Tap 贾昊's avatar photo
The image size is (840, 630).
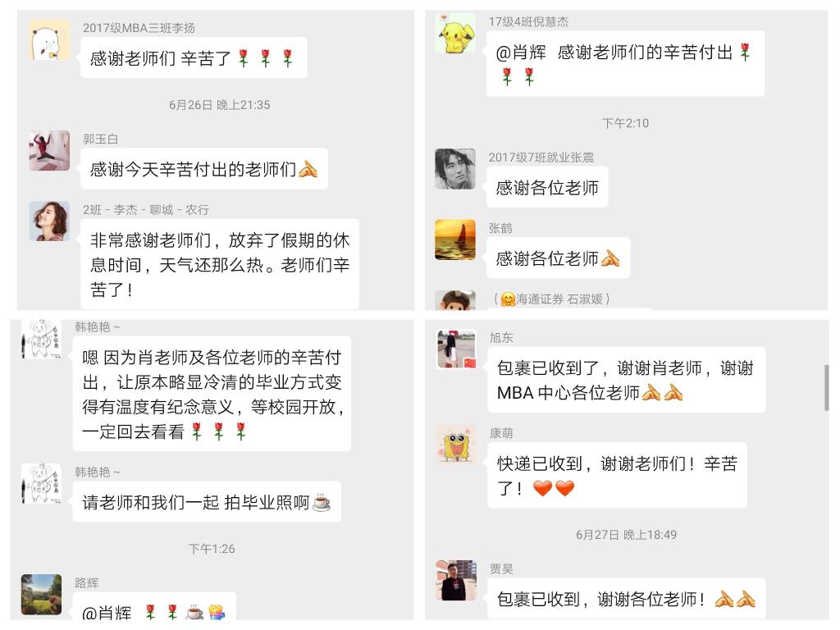pos(456,580)
